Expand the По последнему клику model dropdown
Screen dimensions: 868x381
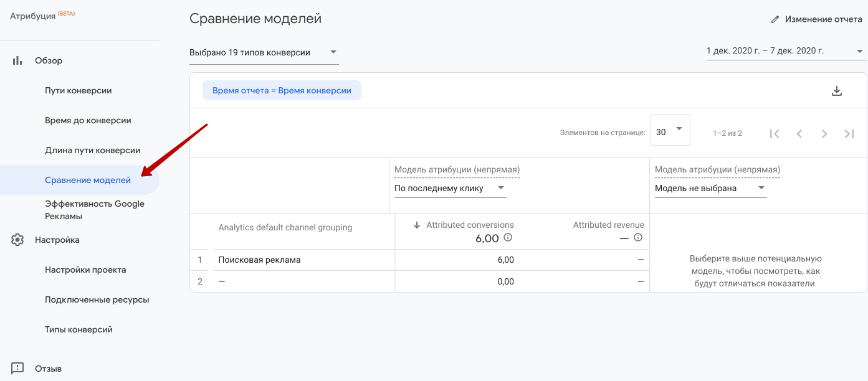click(x=450, y=188)
